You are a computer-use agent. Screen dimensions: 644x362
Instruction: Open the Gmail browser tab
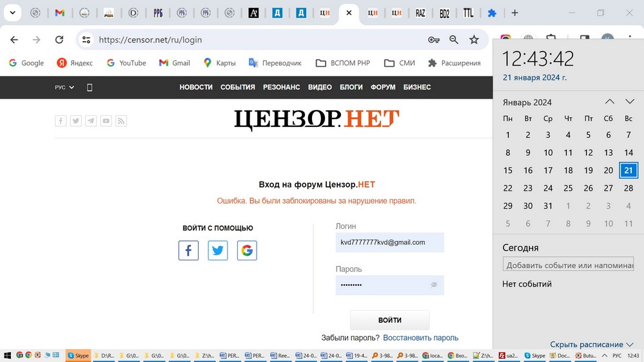[60, 13]
